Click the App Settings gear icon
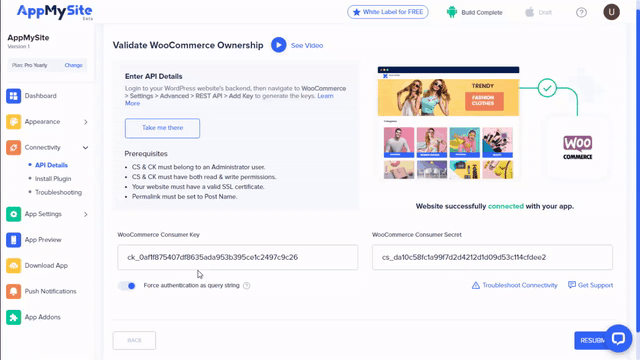Screen dimensions: 640x360 click(x=13, y=214)
